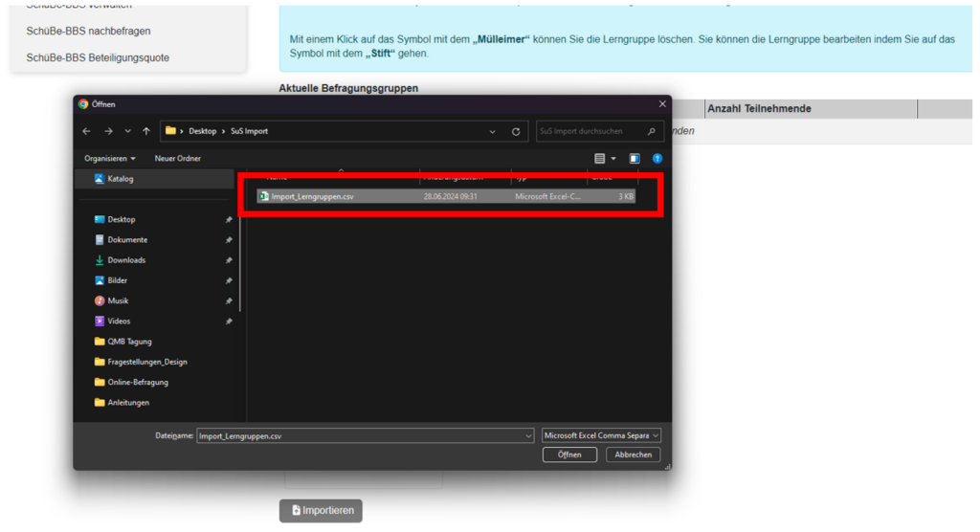980x532 pixels.
Task: Expand the Dateiname history dropdown
Action: (528, 435)
